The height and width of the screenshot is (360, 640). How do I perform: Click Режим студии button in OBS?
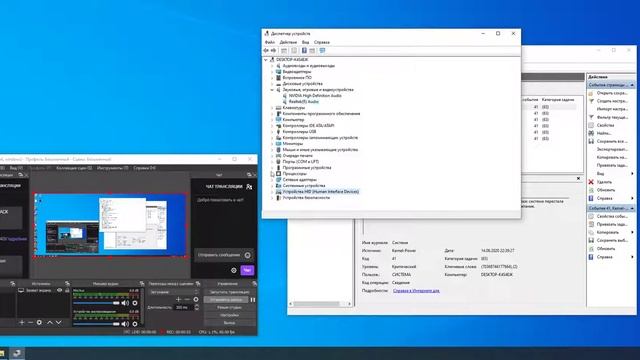tap(229, 307)
